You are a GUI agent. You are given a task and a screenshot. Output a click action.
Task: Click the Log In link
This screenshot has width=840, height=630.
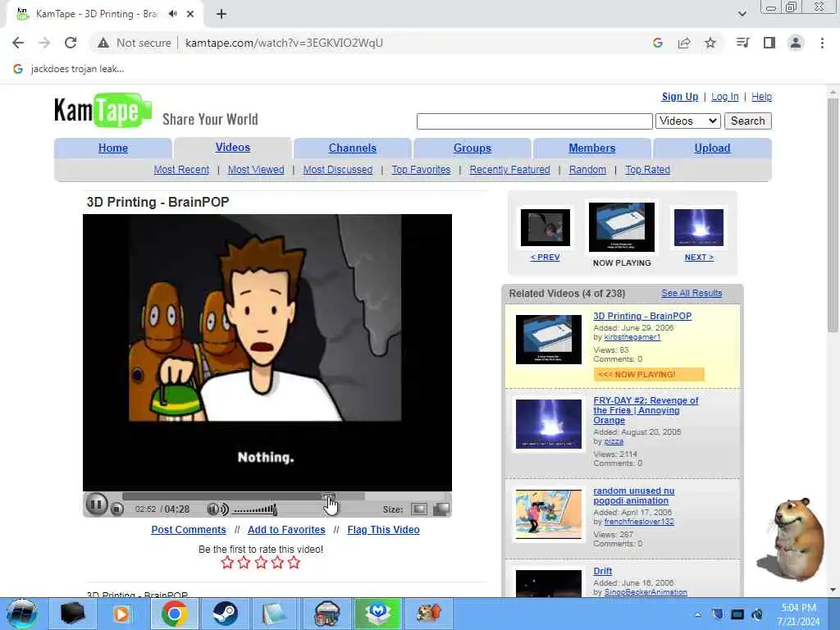pos(725,97)
